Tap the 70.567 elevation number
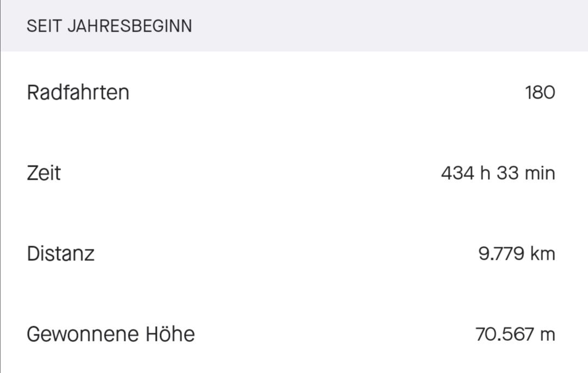 pyautogui.click(x=504, y=334)
